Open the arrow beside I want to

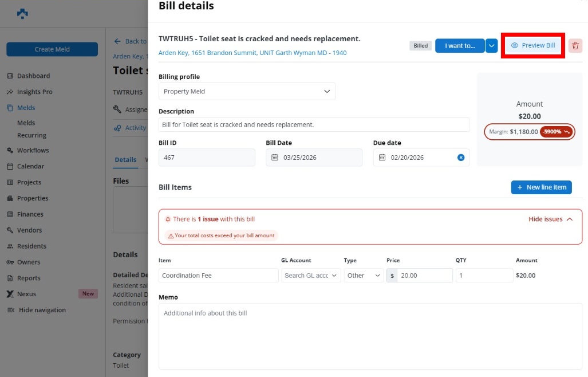pos(491,46)
